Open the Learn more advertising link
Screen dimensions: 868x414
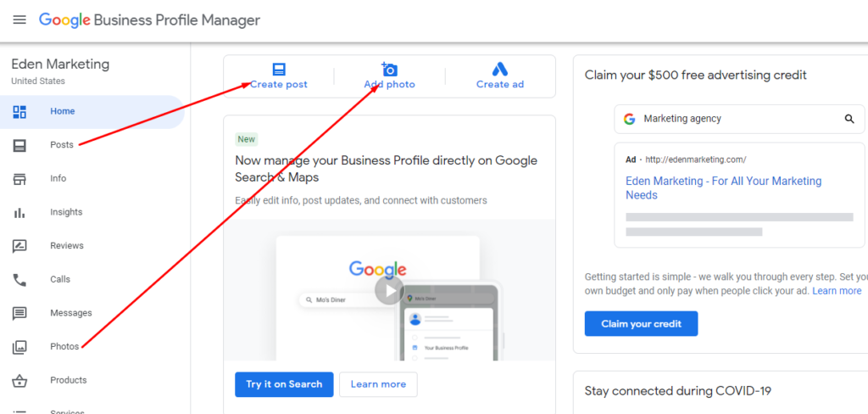click(837, 291)
